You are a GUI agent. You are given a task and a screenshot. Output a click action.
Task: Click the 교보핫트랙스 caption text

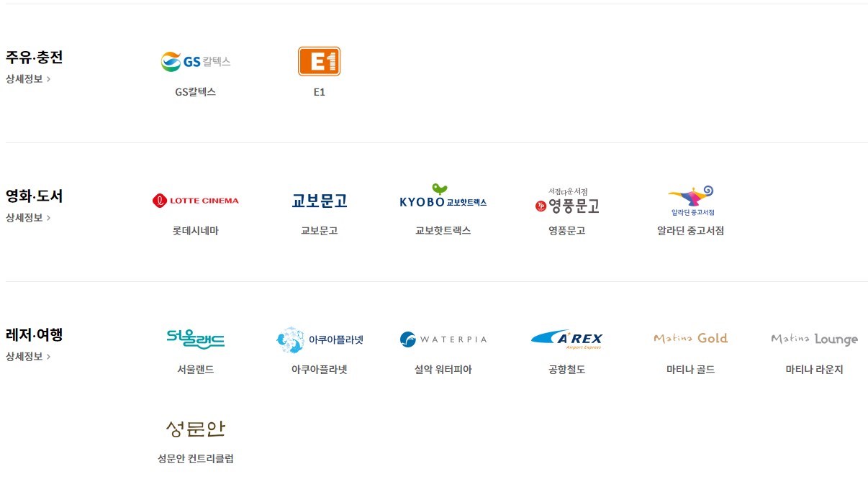pyautogui.click(x=443, y=231)
